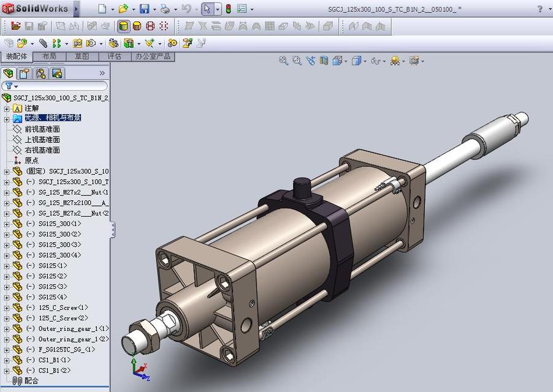
Task: Click the Print icon
Action: 164,9
